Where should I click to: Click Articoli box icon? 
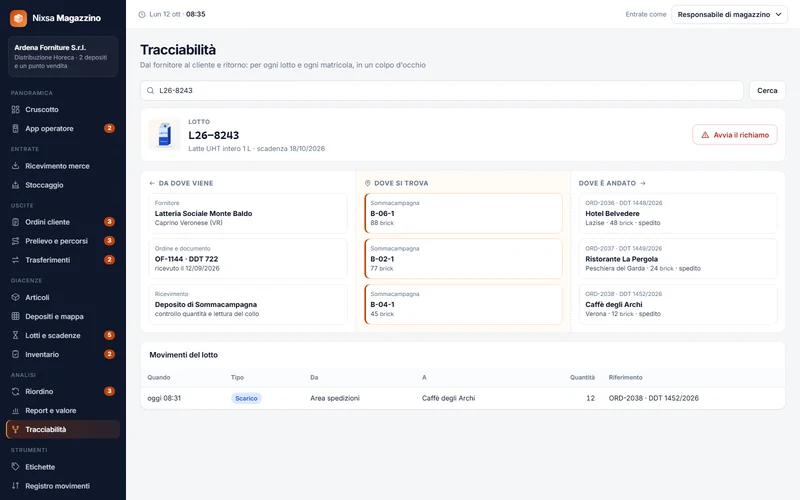[15, 297]
